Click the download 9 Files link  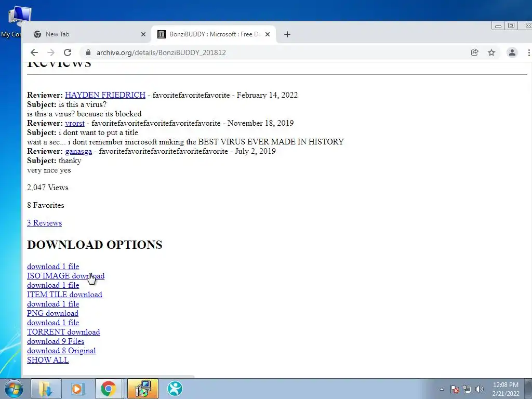point(56,341)
